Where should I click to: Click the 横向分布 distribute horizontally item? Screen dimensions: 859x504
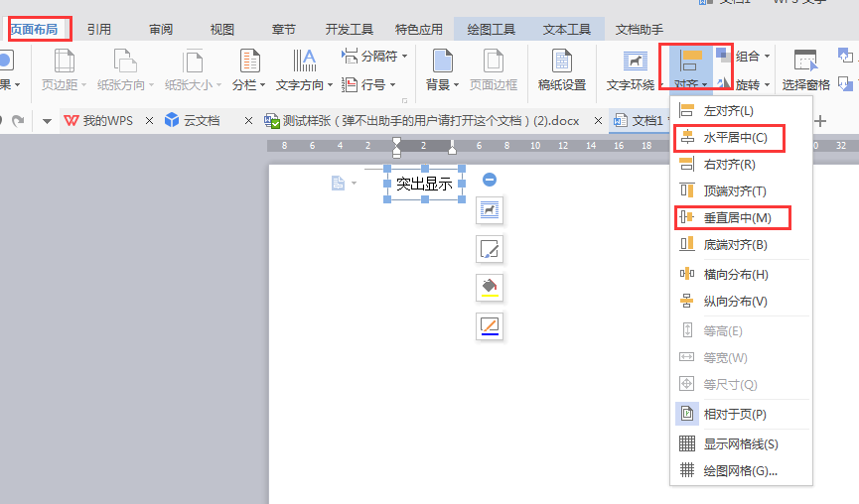click(x=735, y=274)
